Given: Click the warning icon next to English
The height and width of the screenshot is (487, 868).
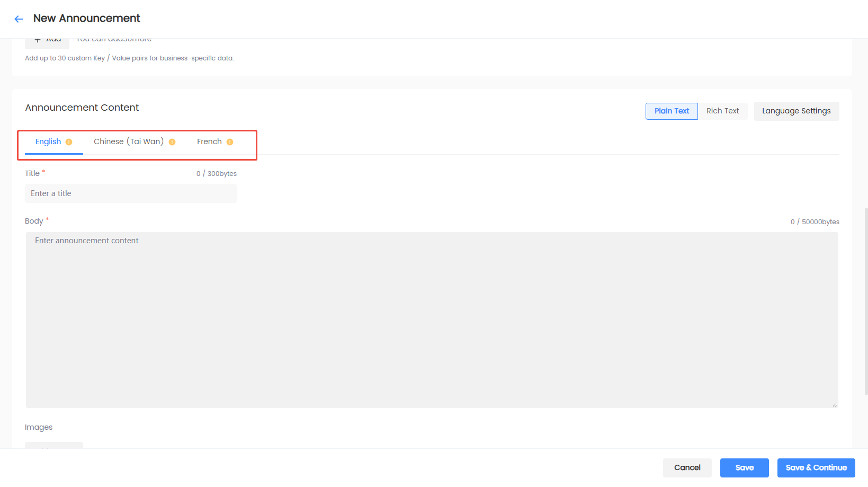Looking at the screenshot, I should (x=69, y=142).
